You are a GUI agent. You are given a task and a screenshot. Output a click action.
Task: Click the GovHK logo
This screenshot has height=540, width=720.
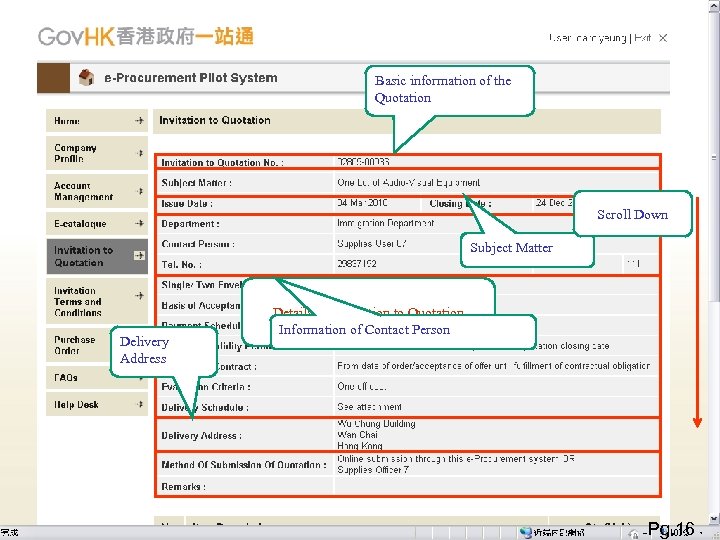pyautogui.click(x=146, y=37)
